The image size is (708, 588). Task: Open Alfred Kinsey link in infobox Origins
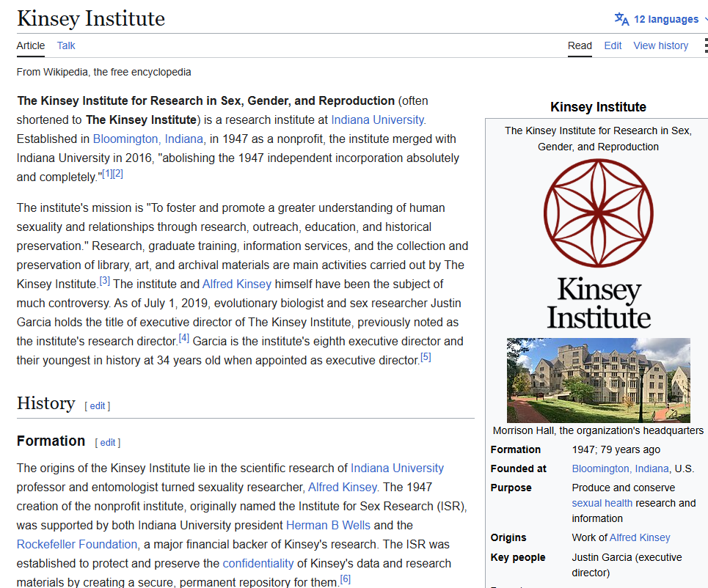click(640, 537)
